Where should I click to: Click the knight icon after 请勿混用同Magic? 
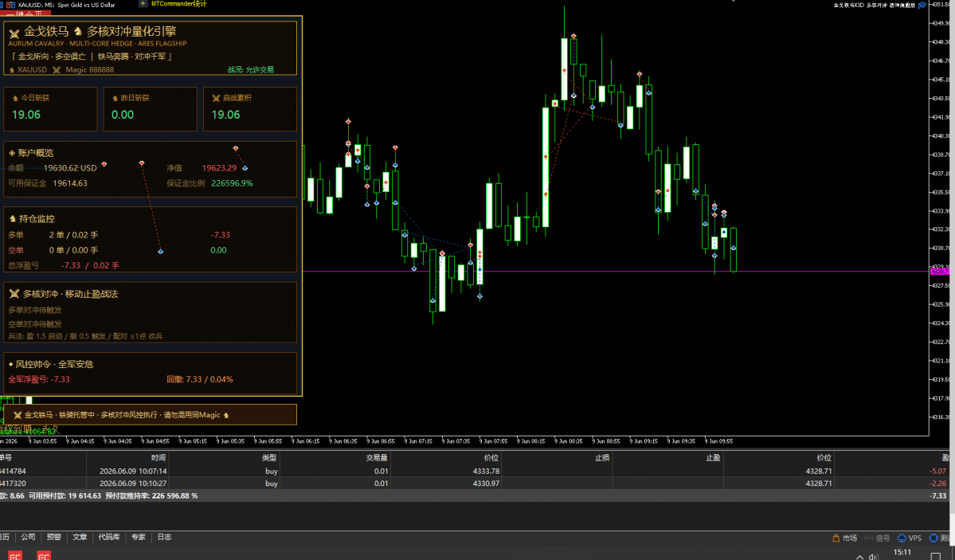226,415
